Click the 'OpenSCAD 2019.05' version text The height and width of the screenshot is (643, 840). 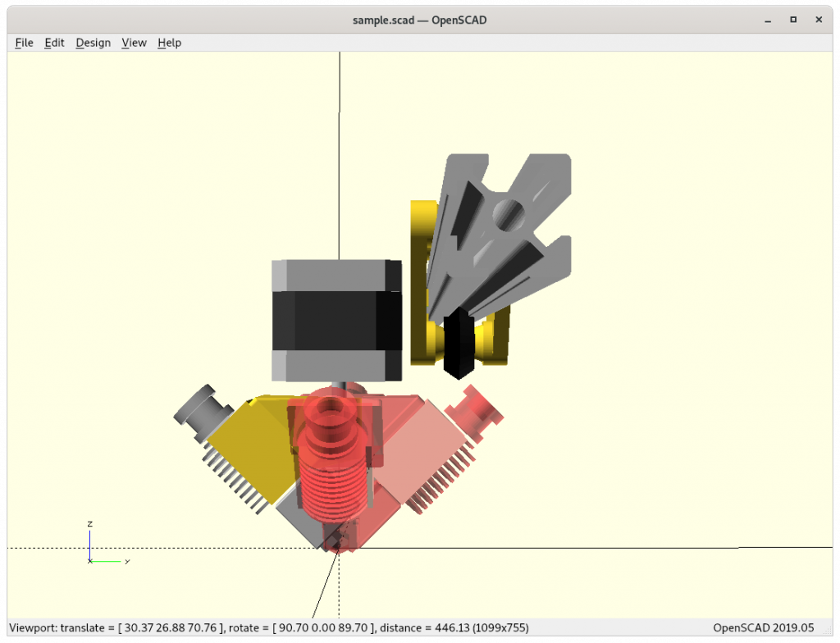click(x=764, y=628)
